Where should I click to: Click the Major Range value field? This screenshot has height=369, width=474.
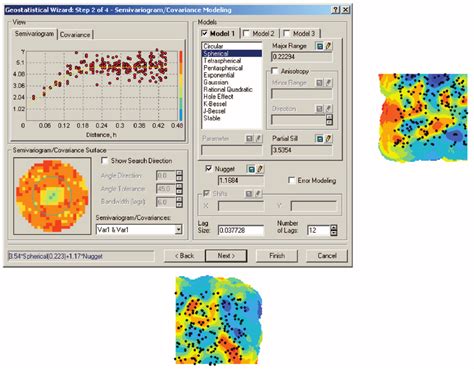302,57
